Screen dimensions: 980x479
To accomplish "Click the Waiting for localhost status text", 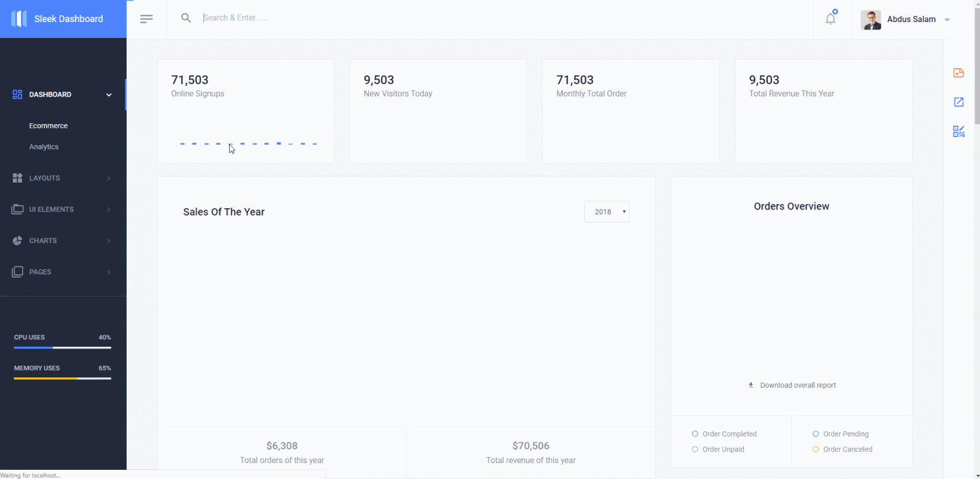I will (x=31, y=475).
